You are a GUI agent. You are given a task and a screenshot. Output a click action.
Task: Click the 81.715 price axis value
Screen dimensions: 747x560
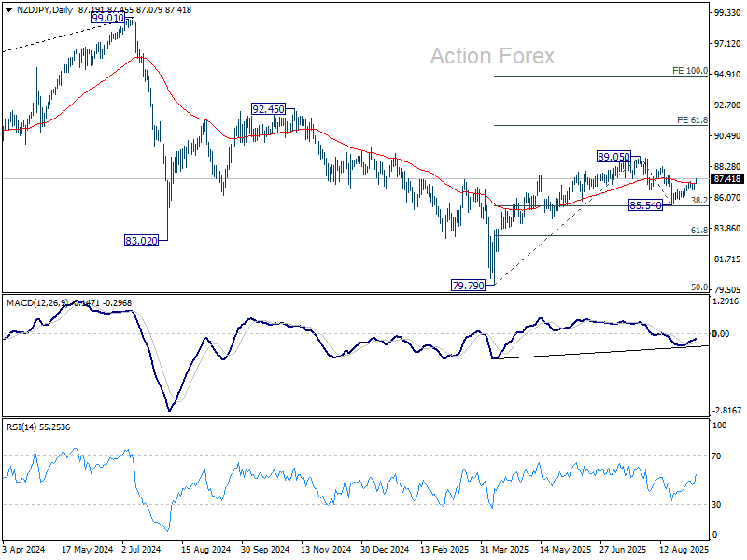(727, 259)
